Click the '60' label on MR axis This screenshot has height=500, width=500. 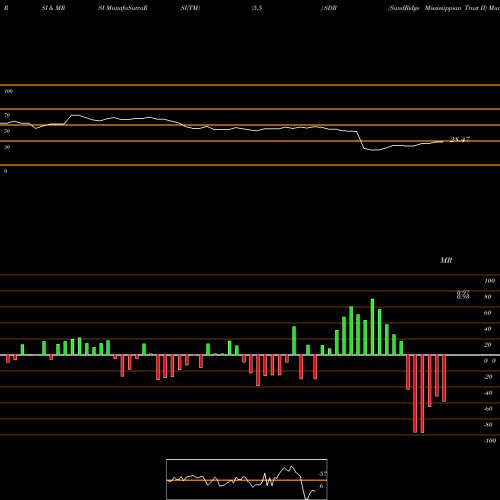[x=488, y=313]
